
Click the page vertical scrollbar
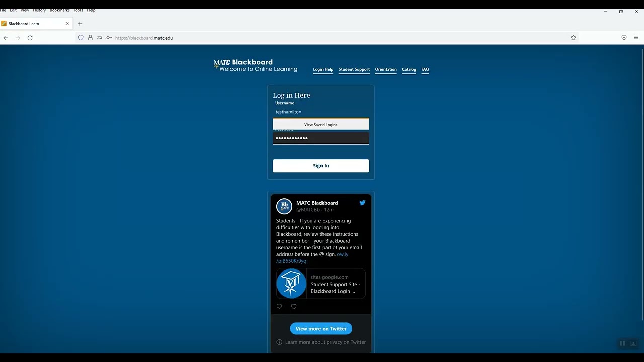point(642,184)
